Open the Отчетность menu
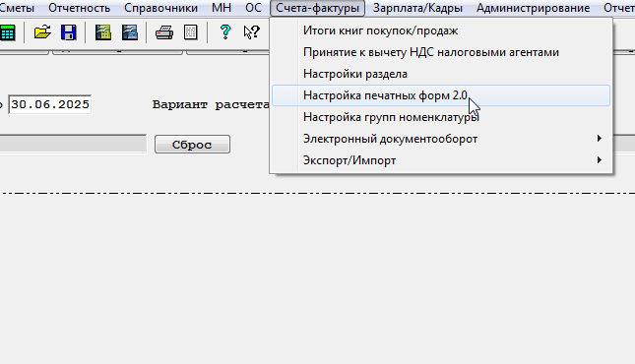 click(x=80, y=8)
